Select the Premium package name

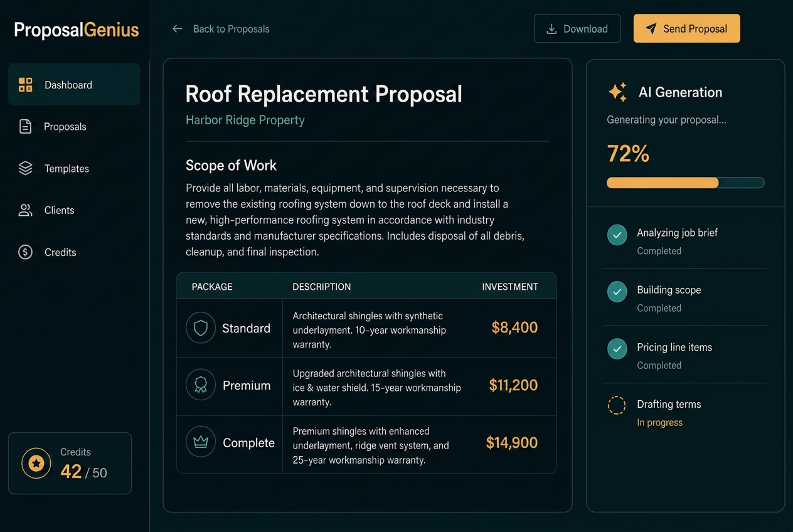coord(247,385)
